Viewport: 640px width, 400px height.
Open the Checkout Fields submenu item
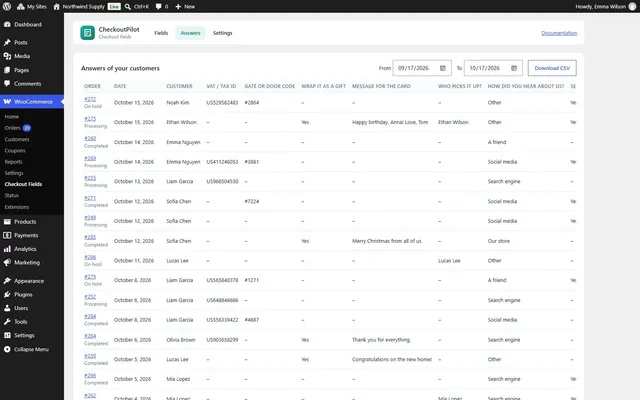[23, 184]
